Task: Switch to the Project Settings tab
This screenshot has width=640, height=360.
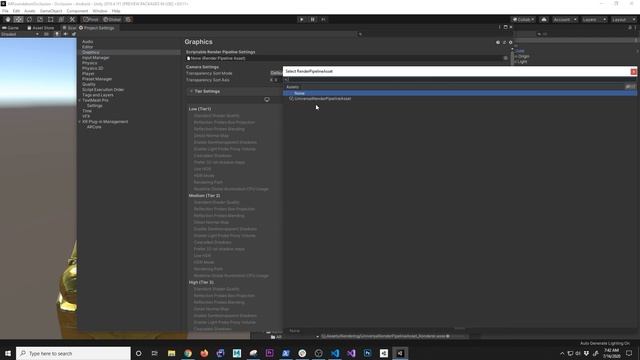Action: (97, 28)
